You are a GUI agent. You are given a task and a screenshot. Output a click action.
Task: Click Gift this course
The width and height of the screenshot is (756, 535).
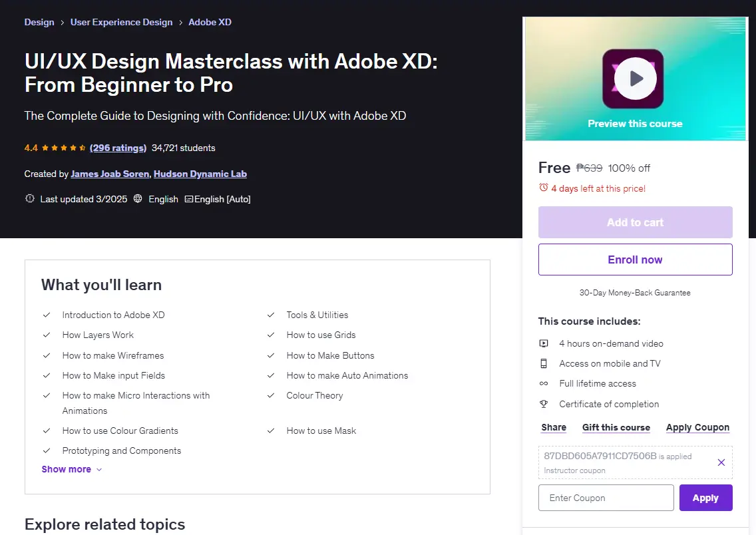point(616,427)
